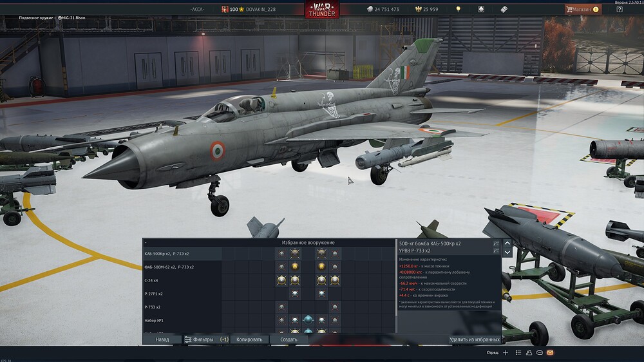
Task: Click last missile icon in Р-73Э x2 row
Action: [335, 307]
